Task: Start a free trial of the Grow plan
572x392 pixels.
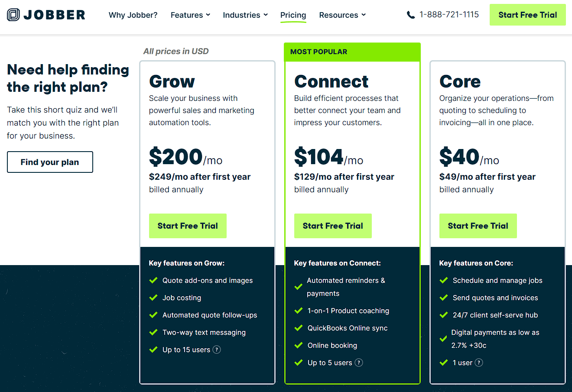Action: coord(188,226)
